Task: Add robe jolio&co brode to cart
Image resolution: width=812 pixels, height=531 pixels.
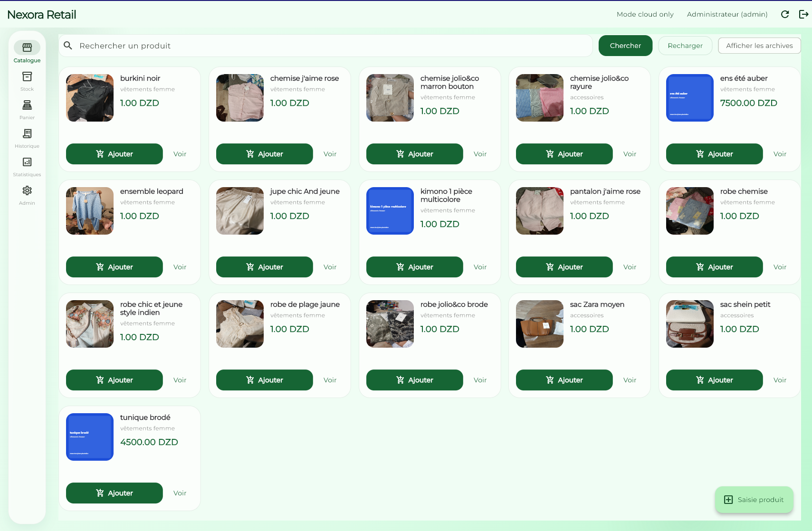Action: click(x=415, y=380)
